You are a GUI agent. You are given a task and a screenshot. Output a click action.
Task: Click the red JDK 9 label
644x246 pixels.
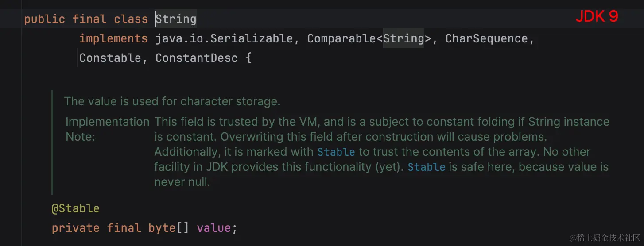click(x=596, y=17)
